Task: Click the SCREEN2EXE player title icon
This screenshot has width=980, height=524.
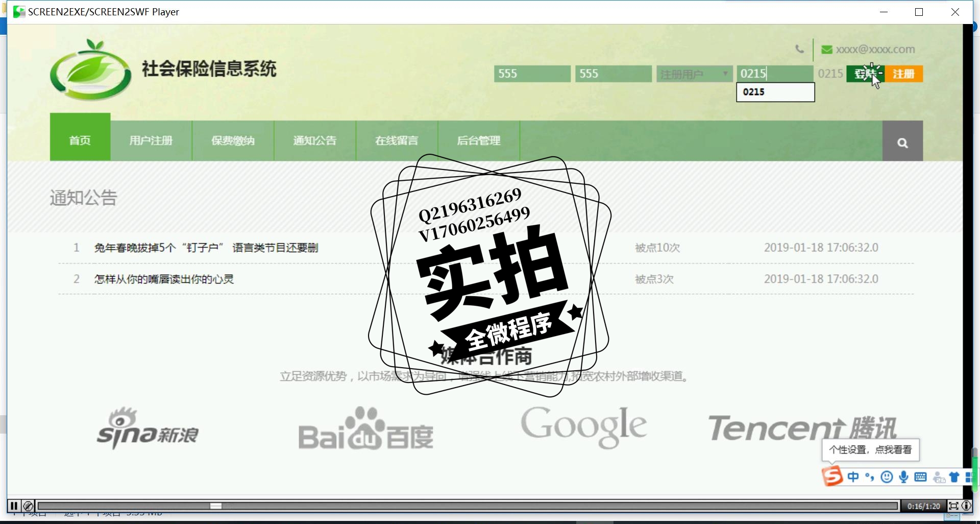Action: click(x=19, y=12)
